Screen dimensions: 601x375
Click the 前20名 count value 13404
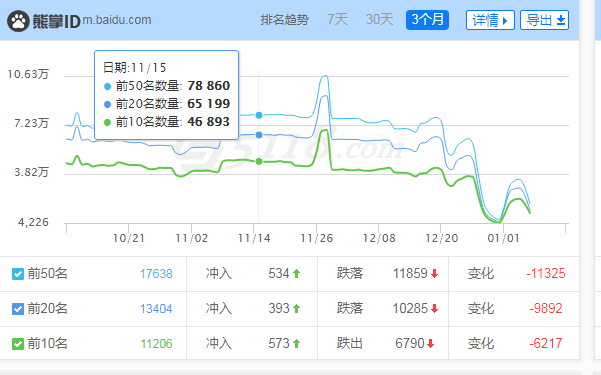[156, 309]
